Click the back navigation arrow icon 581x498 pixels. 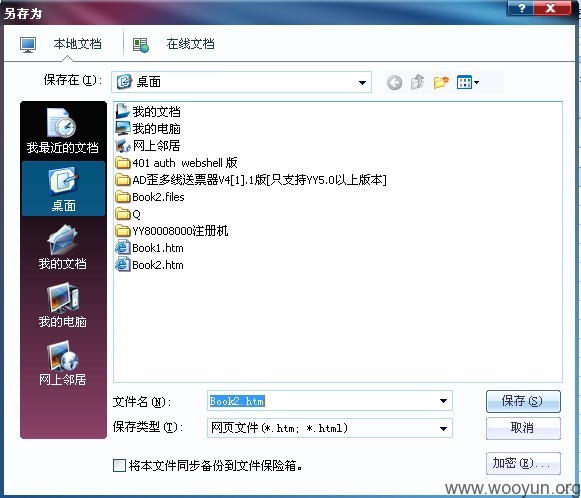point(394,82)
